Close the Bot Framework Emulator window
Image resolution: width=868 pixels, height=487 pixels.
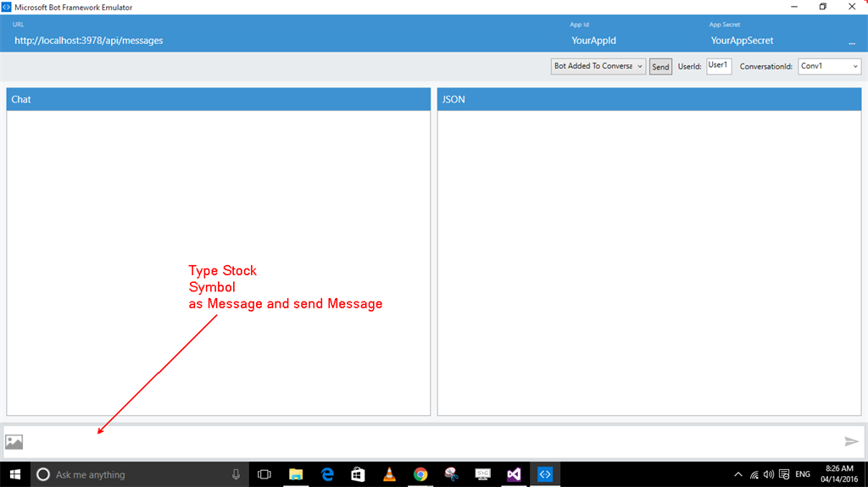coord(852,7)
